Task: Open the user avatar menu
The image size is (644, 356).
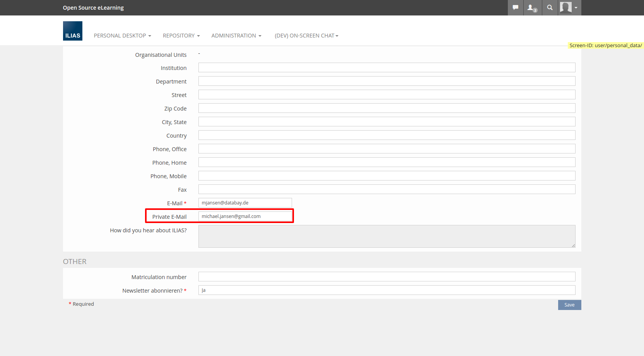Action: [x=569, y=8]
